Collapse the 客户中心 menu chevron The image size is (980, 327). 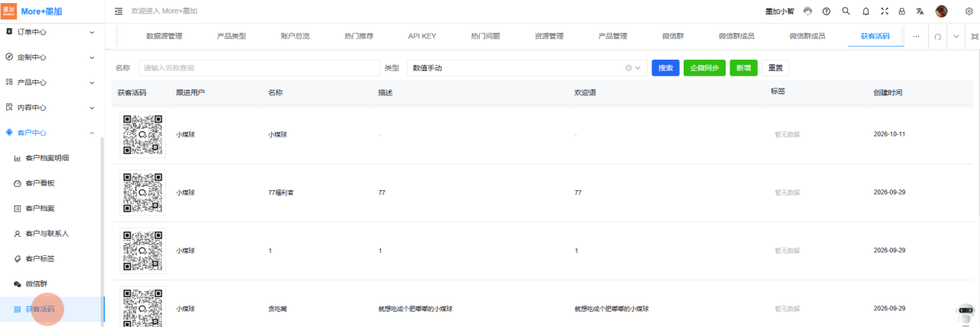tap(92, 133)
